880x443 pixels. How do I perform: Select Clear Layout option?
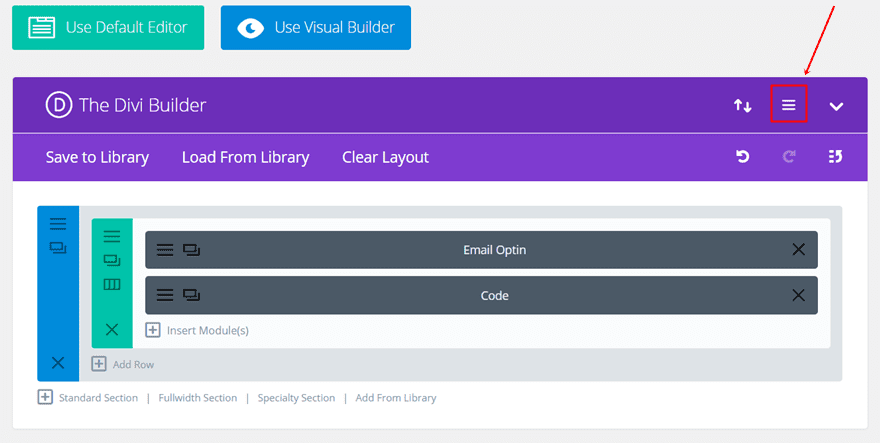(x=385, y=157)
